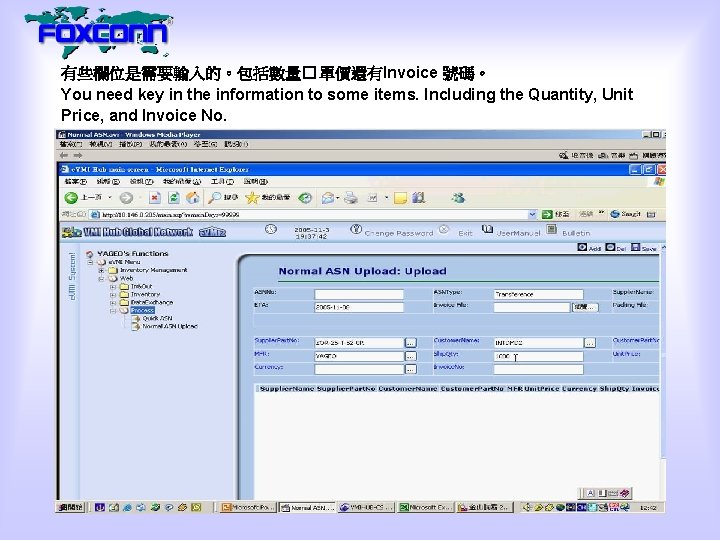Click the IE Refresh button

174,198
